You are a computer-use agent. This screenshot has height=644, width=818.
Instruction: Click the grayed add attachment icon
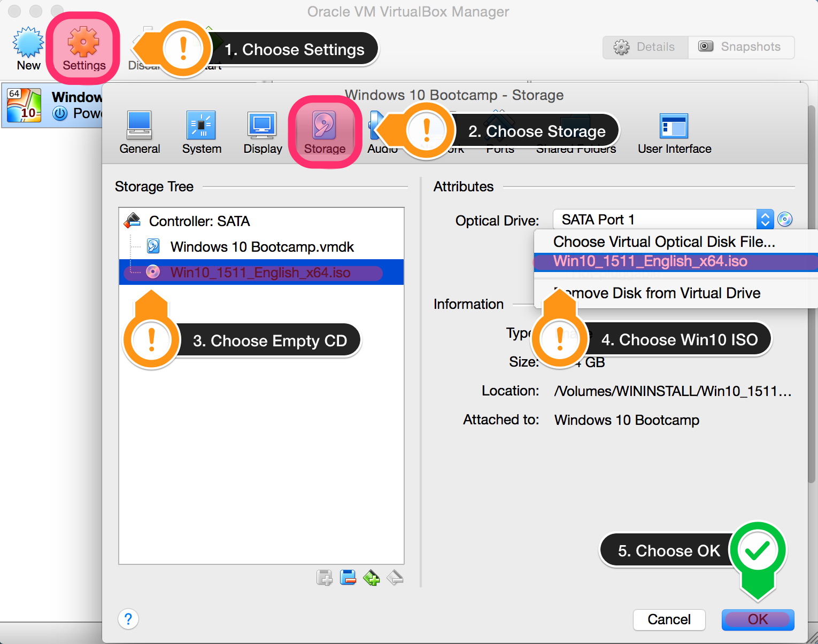tap(325, 577)
